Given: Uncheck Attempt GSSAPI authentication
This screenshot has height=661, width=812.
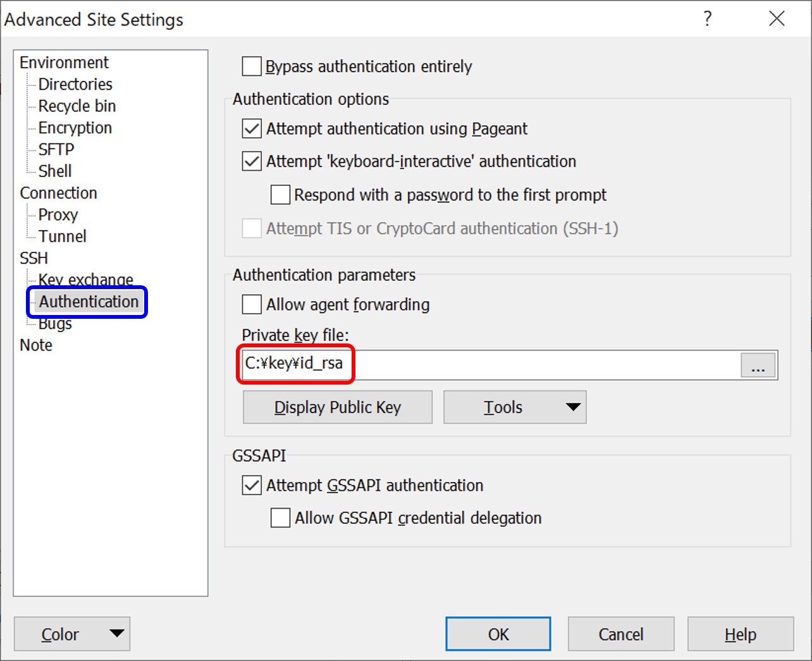Looking at the screenshot, I should click(252, 486).
